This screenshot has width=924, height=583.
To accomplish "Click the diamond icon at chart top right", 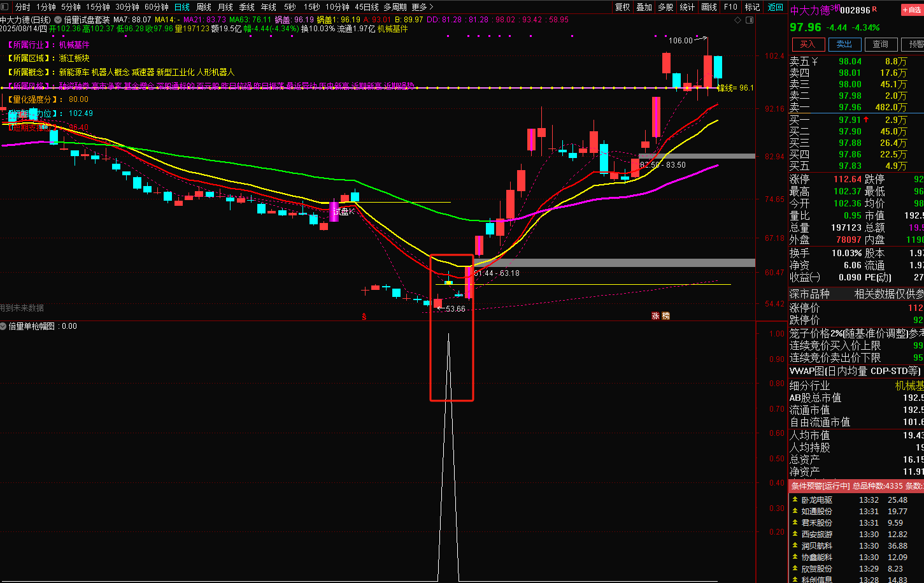I will [x=738, y=20].
